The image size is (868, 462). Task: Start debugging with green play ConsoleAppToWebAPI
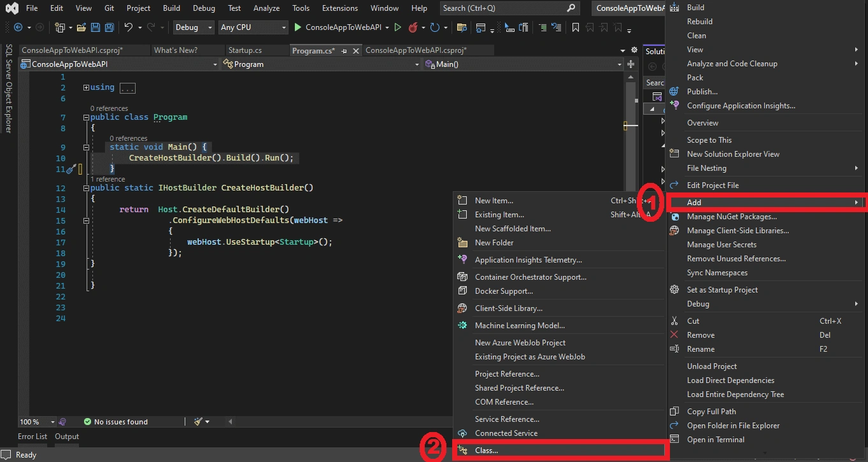click(297, 27)
